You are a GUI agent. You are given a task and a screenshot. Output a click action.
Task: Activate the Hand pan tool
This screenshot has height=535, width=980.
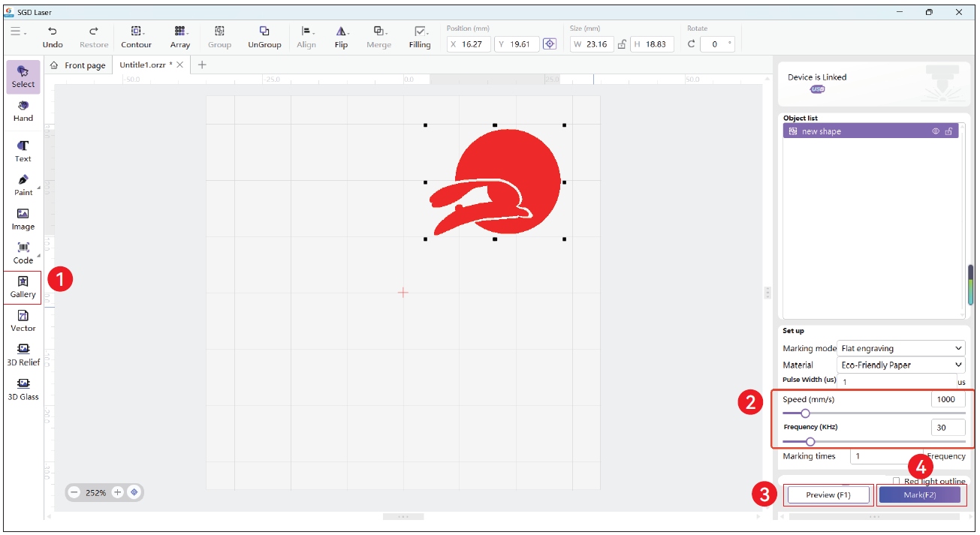click(x=23, y=110)
